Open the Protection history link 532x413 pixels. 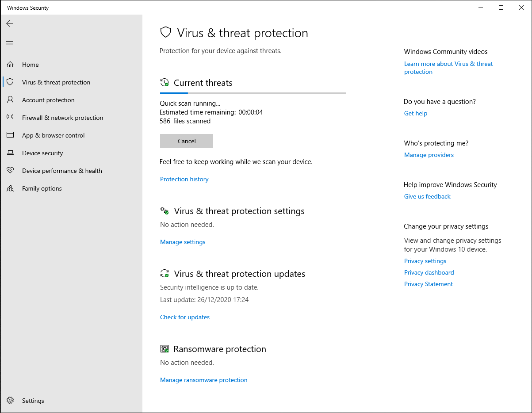pyautogui.click(x=184, y=179)
